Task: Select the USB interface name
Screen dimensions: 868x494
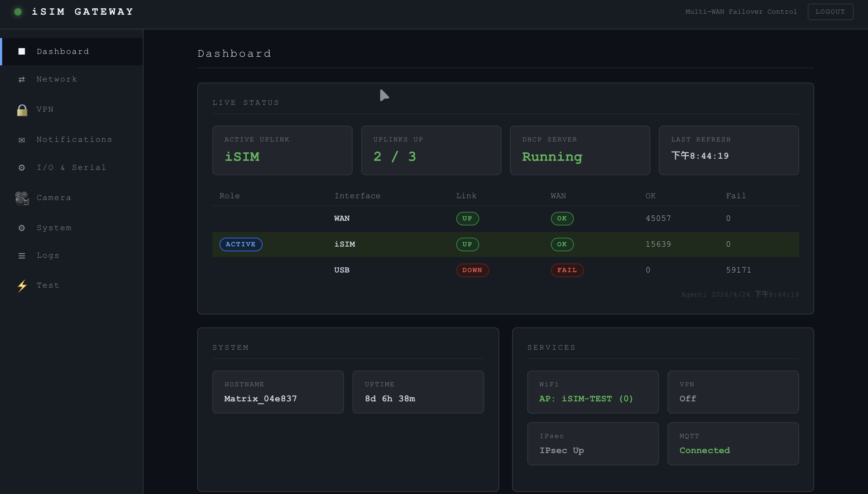Action: 342,270
